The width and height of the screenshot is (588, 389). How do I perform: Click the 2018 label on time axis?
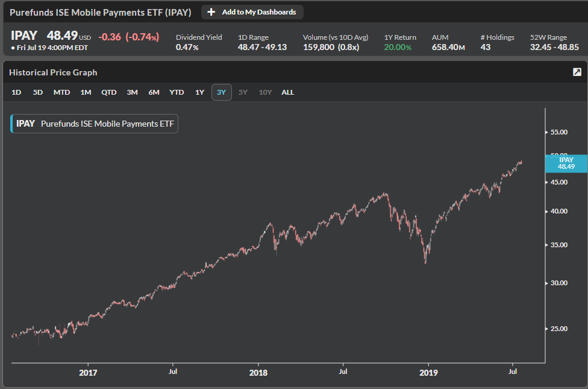click(x=258, y=373)
